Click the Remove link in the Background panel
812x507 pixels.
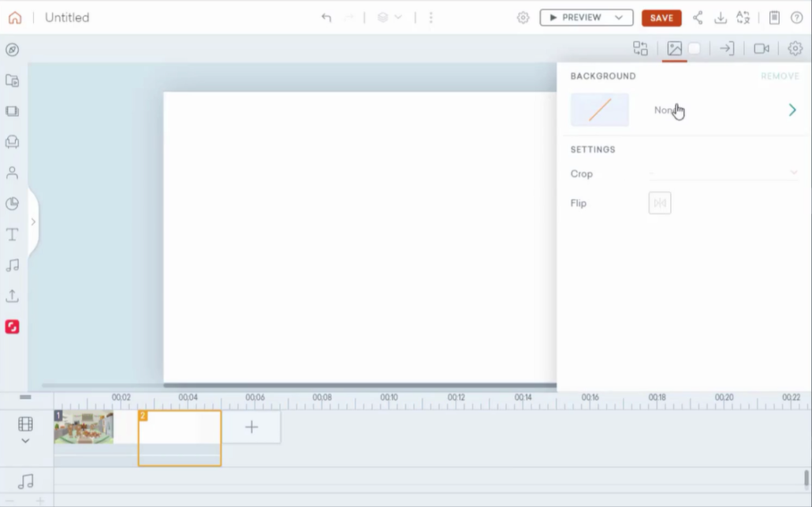click(x=780, y=76)
